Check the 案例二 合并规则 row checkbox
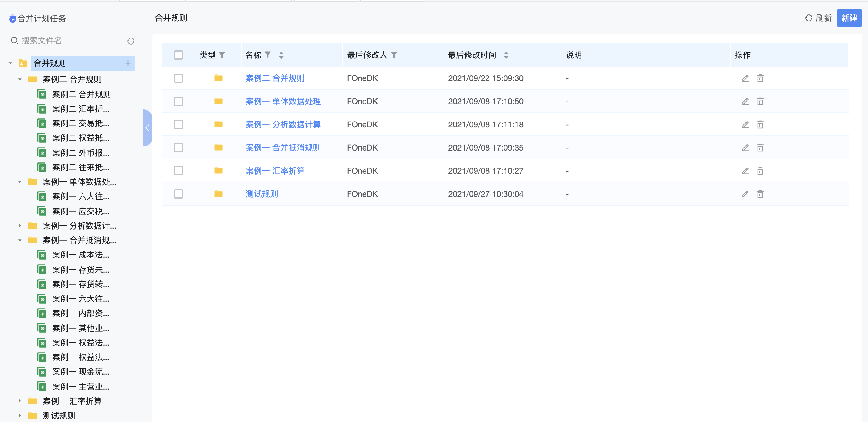Viewport: 868px width, 422px height. tap(178, 78)
